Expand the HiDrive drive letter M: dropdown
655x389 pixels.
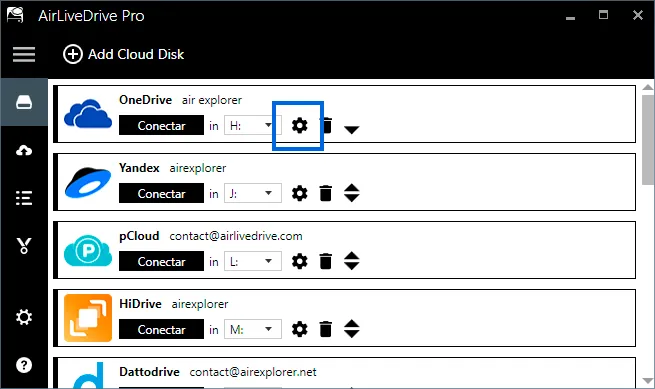[253, 329]
